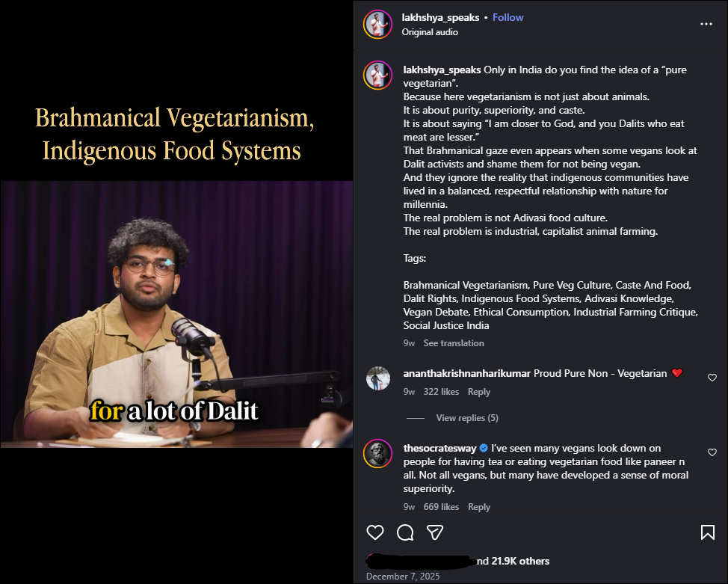
Task: View the 322 likes on first comment
Action: click(x=441, y=392)
